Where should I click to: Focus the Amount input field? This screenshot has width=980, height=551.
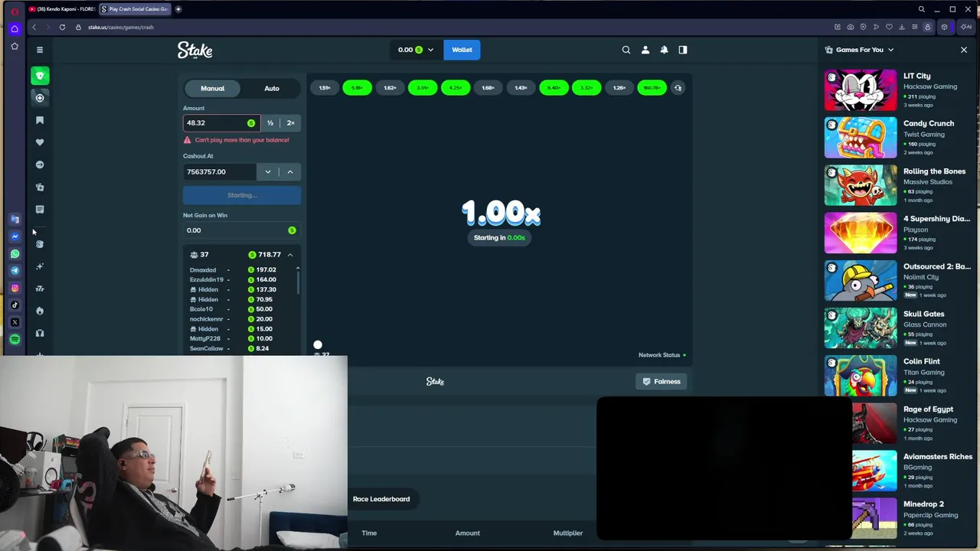[x=220, y=122]
